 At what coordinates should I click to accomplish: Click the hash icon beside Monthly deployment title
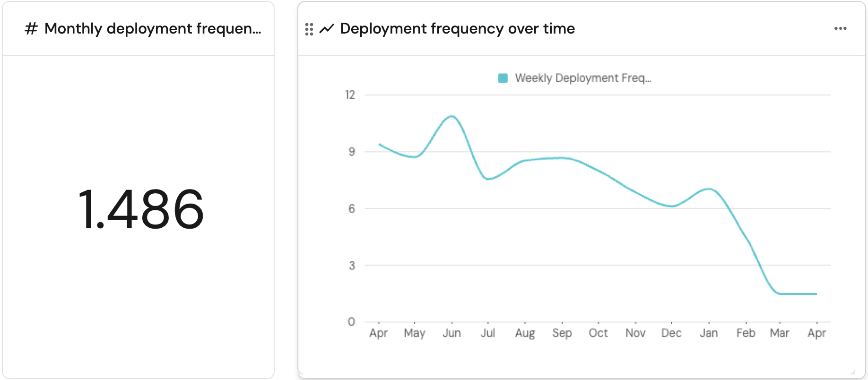coord(31,29)
